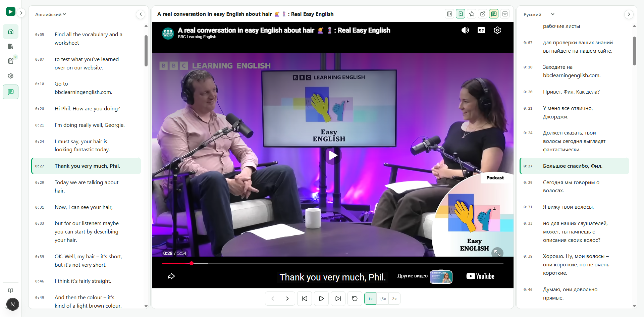Click highlighted line 'Thank you very much, Phil.'
Screen dimensions: 644x317
coord(86,166)
